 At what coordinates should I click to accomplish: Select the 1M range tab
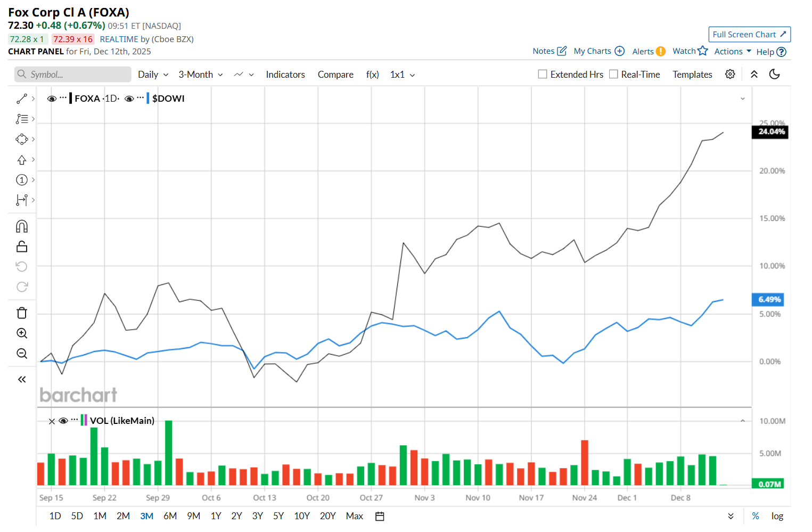pos(100,516)
